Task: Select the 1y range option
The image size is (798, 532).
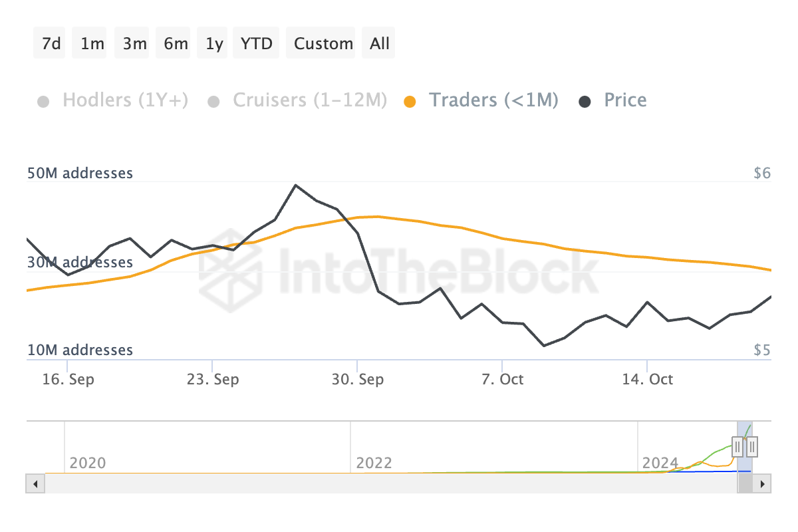Action: click(214, 44)
